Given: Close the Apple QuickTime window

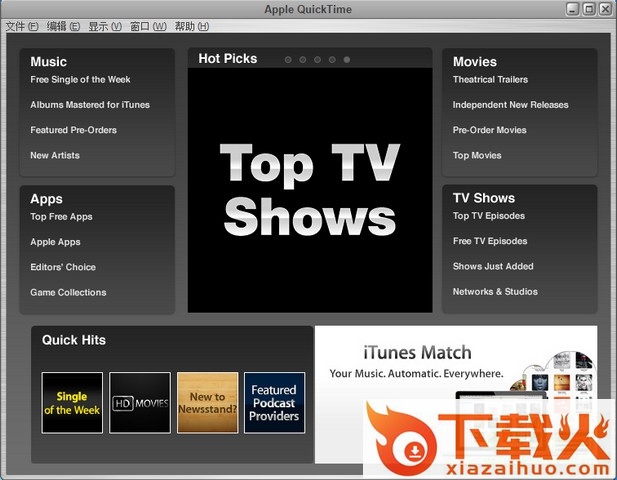Looking at the screenshot, I should [605, 9].
